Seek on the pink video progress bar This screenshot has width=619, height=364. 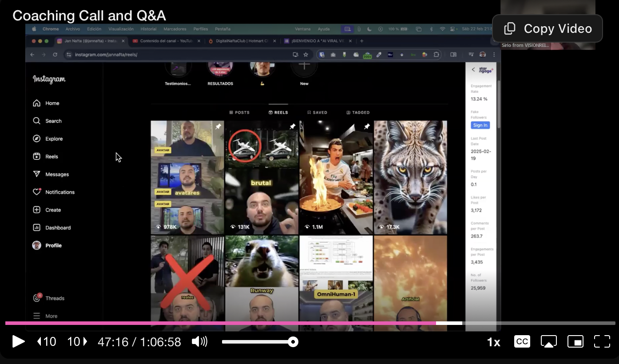click(222, 323)
